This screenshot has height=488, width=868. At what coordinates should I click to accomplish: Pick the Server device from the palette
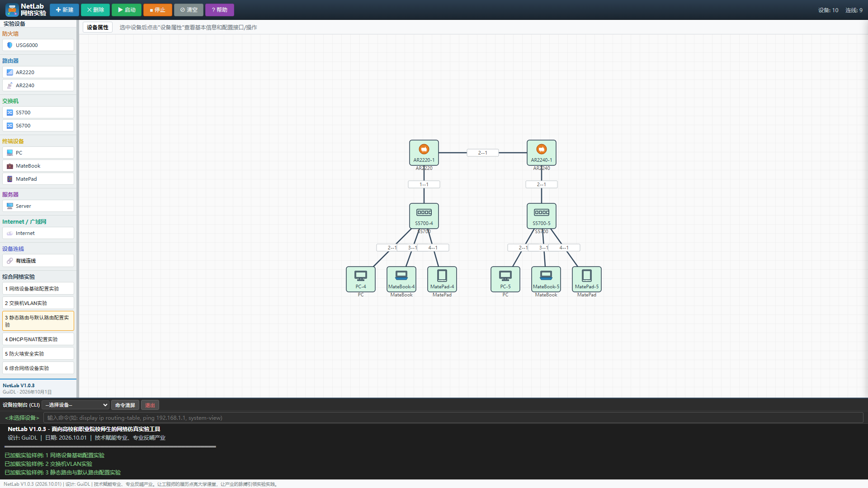(x=38, y=206)
